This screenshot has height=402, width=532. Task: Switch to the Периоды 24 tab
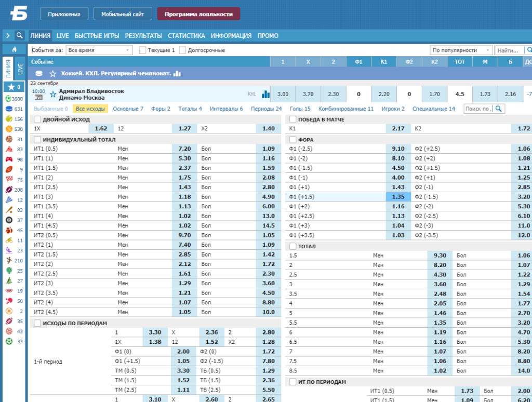267,109
